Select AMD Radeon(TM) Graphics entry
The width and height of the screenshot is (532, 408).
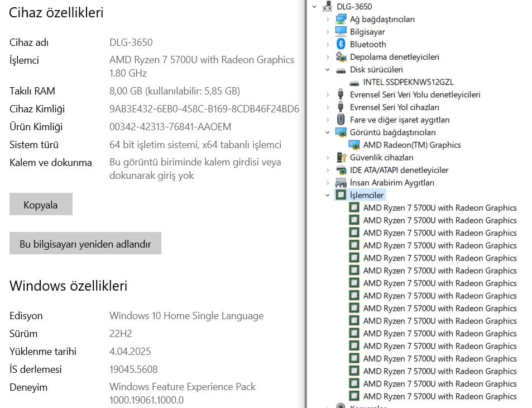click(412, 145)
